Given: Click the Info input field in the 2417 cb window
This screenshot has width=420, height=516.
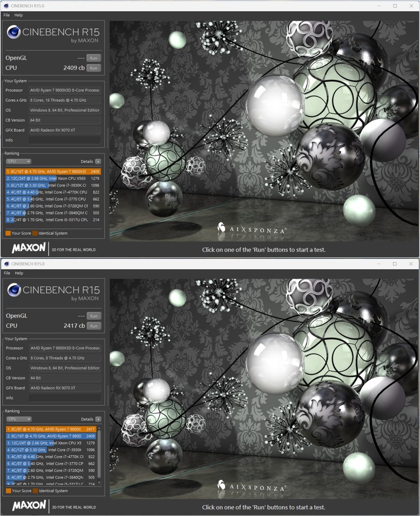Looking at the screenshot, I should [65, 398].
